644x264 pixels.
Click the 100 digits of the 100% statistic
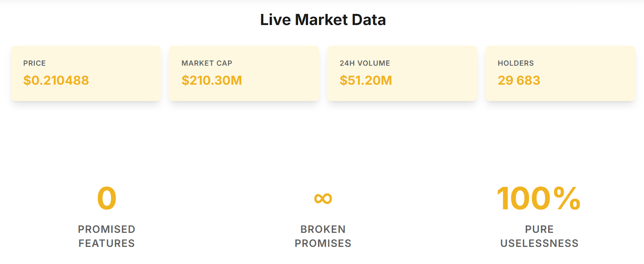[524, 198]
